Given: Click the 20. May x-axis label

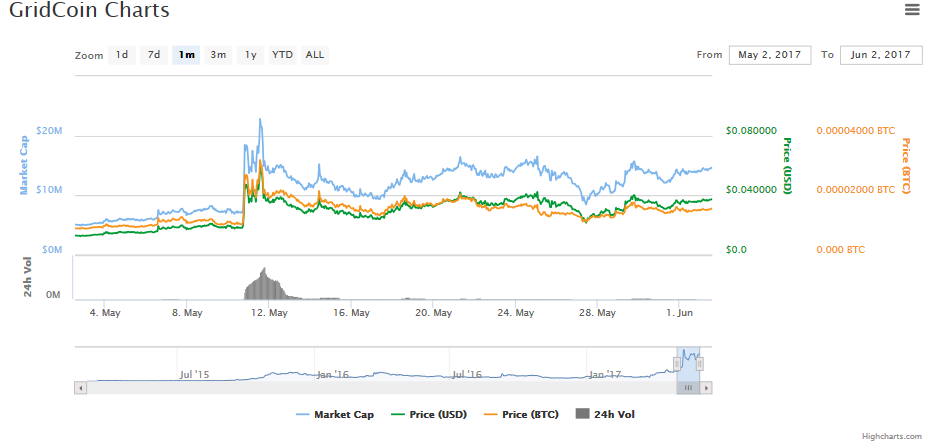Looking at the screenshot, I should (433, 313).
